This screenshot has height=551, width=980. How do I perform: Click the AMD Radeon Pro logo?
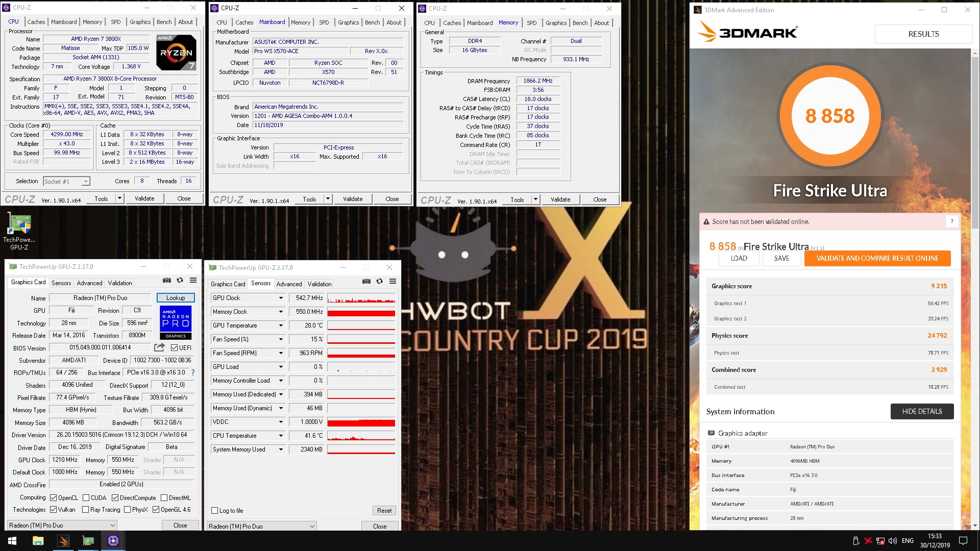coord(176,322)
